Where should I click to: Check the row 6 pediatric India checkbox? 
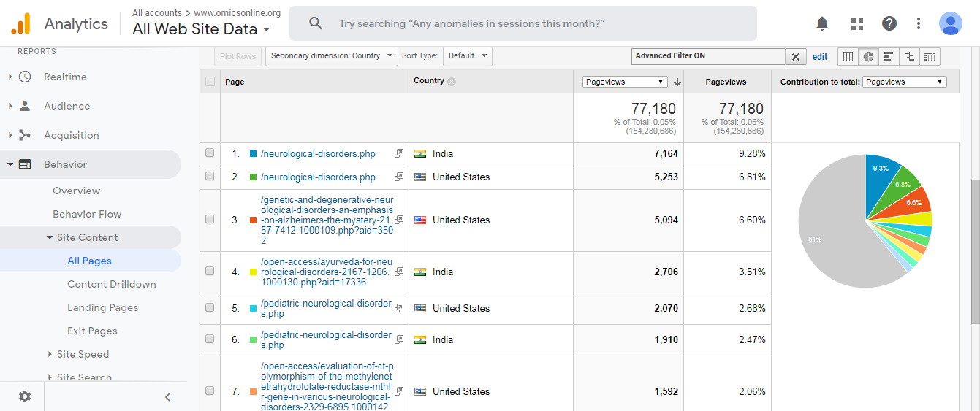coord(210,339)
